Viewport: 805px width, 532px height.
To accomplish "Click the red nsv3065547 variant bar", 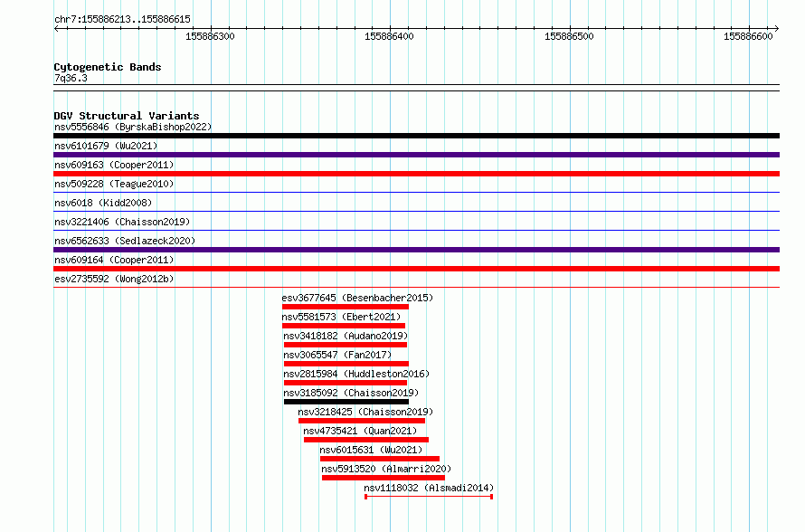I will click(x=346, y=364).
